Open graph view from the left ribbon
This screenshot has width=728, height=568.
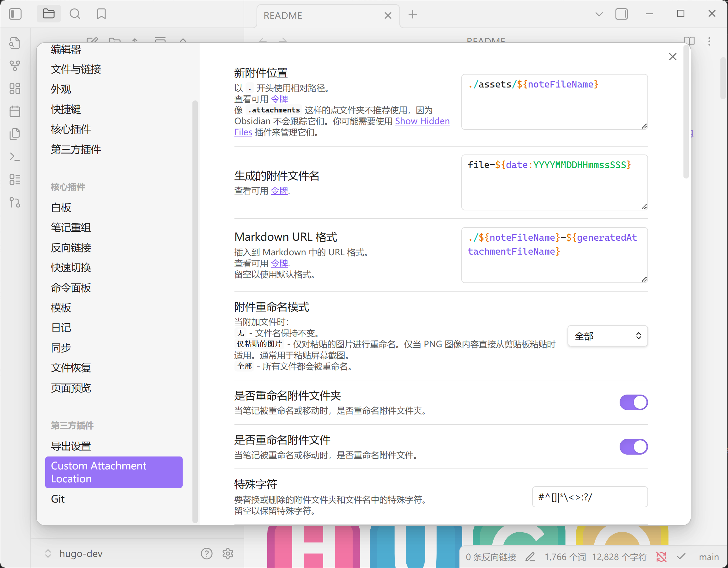click(x=15, y=65)
